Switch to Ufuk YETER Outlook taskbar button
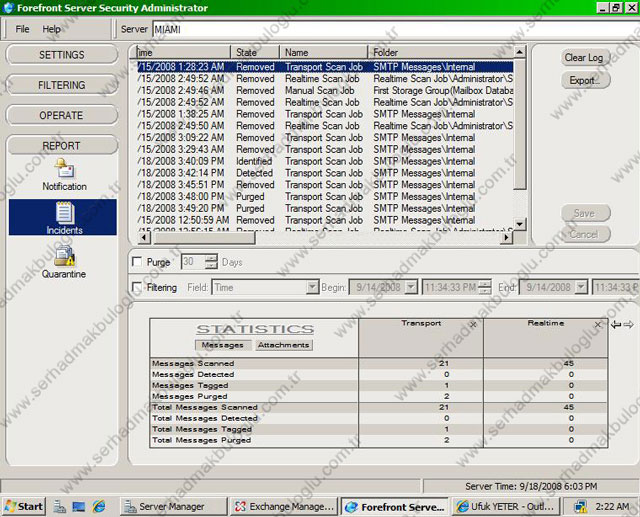Viewport: 640px width, 517px height. [x=504, y=507]
